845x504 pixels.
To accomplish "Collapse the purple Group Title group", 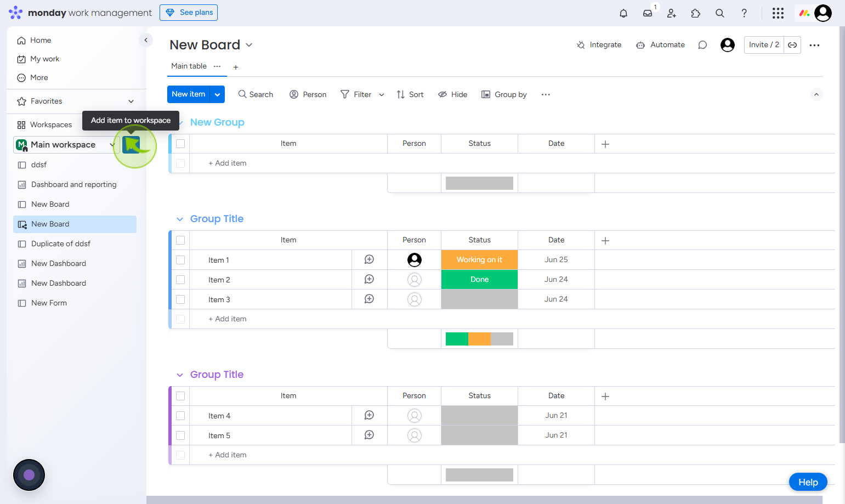I will 179,375.
